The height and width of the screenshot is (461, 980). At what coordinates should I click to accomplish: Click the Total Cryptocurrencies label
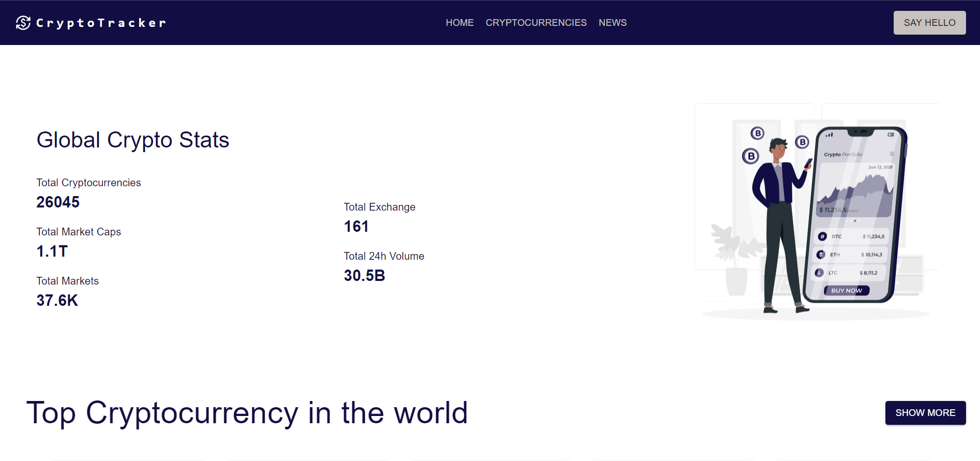click(x=88, y=183)
